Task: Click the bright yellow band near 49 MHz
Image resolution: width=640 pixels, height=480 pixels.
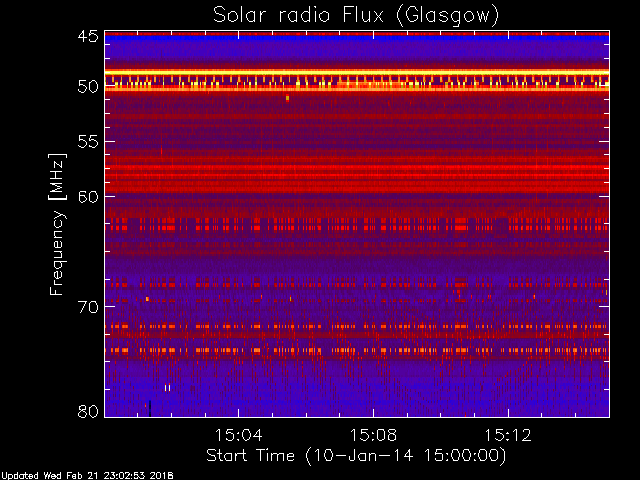Action: [x=357, y=73]
